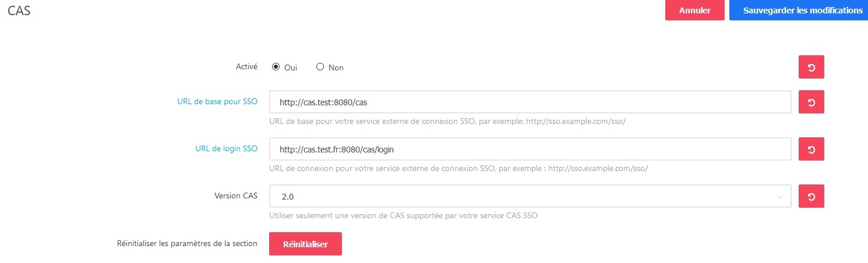The height and width of the screenshot is (263, 868).
Task: Click the URL de base pour SSO label
Action: tap(217, 101)
